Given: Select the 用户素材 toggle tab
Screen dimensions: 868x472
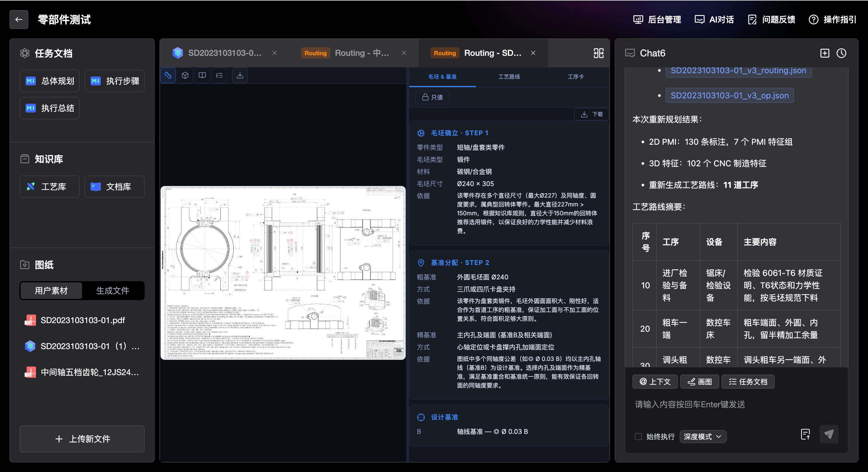Looking at the screenshot, I should point(51,291).
